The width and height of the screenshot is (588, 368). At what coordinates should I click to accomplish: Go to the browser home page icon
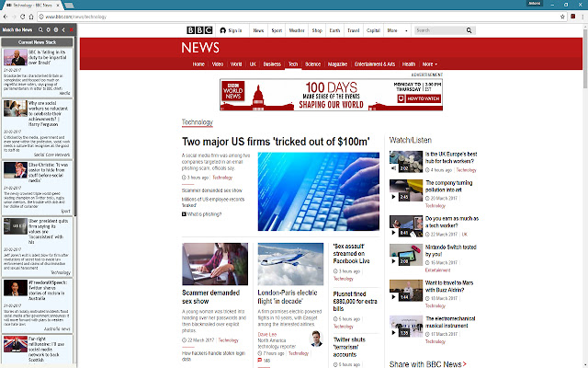[31, 17]
